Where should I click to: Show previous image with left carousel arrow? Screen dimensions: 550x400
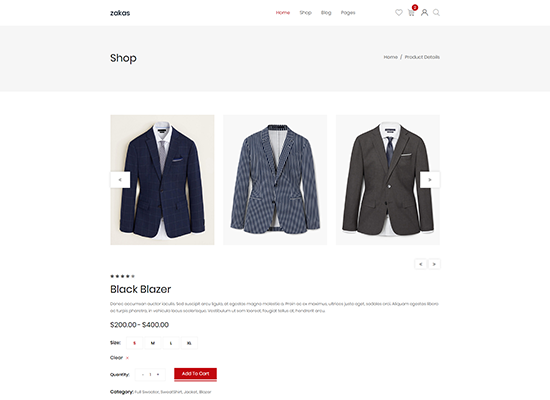coord(120,180)
